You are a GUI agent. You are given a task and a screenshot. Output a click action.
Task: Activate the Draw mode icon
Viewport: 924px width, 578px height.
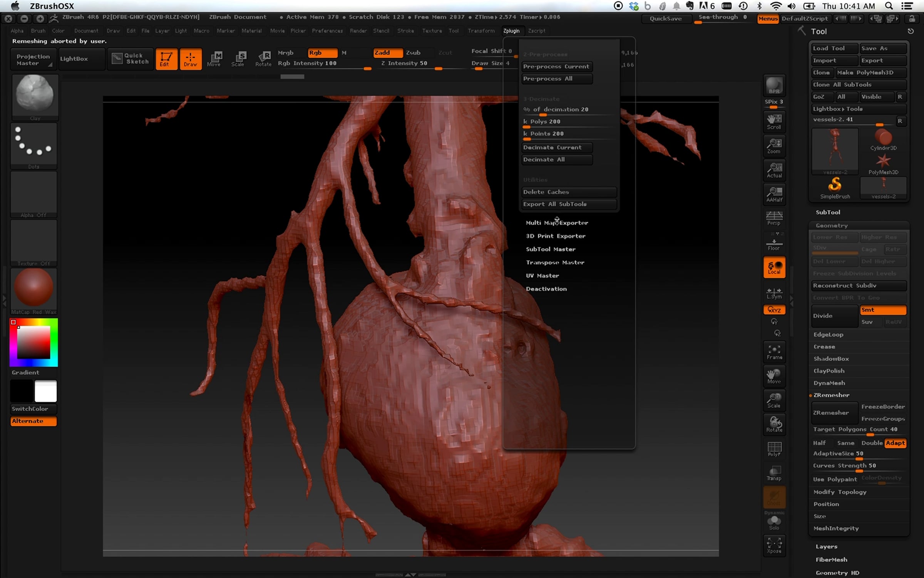click(x=190, y=59)
